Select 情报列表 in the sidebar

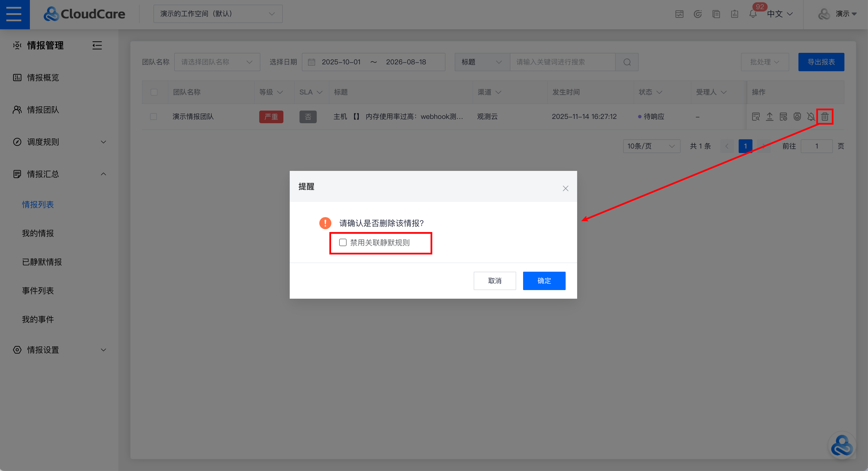click(38, 205)
